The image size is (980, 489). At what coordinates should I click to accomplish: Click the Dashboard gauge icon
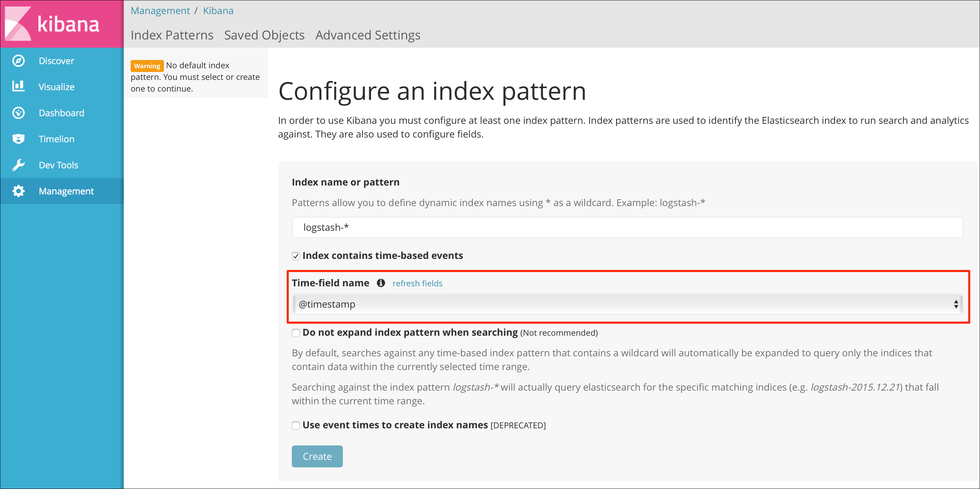[x=18, y=113]
